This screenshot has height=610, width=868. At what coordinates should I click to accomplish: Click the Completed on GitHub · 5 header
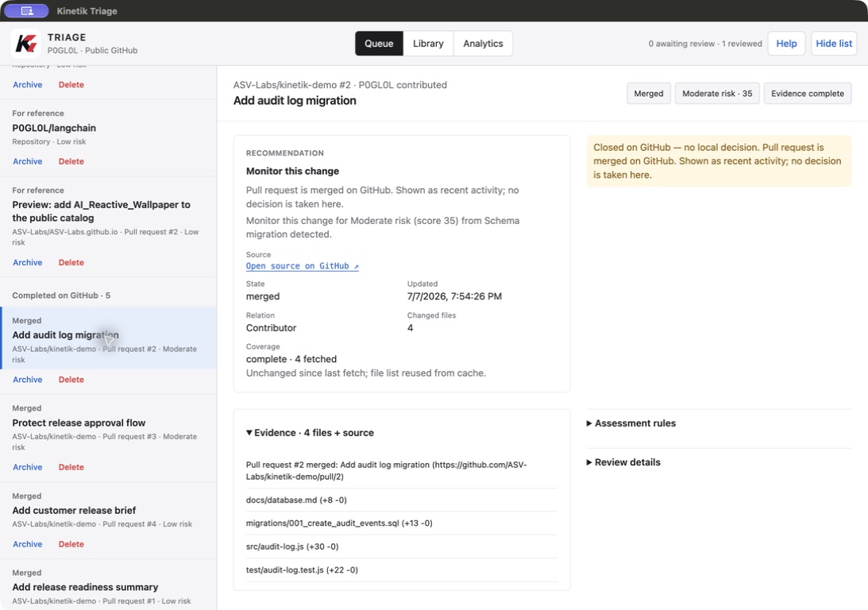(x=61, y=295)
